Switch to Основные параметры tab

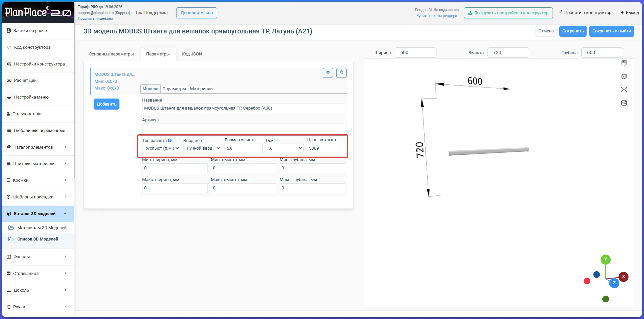(x=111, y=54)
